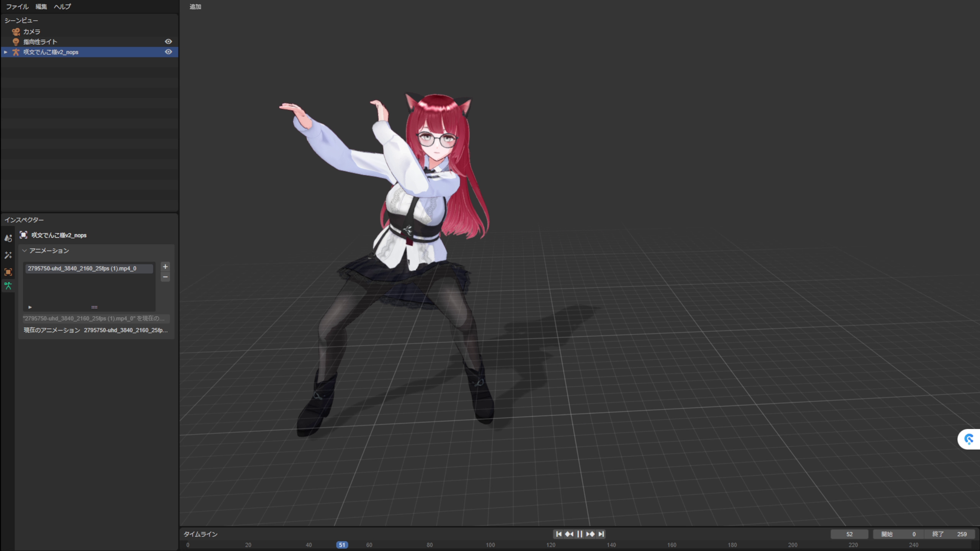Expand the 咲文でんこ様v2_nops tree node
This screenshot has width=980, height=551.
[5, 52]
